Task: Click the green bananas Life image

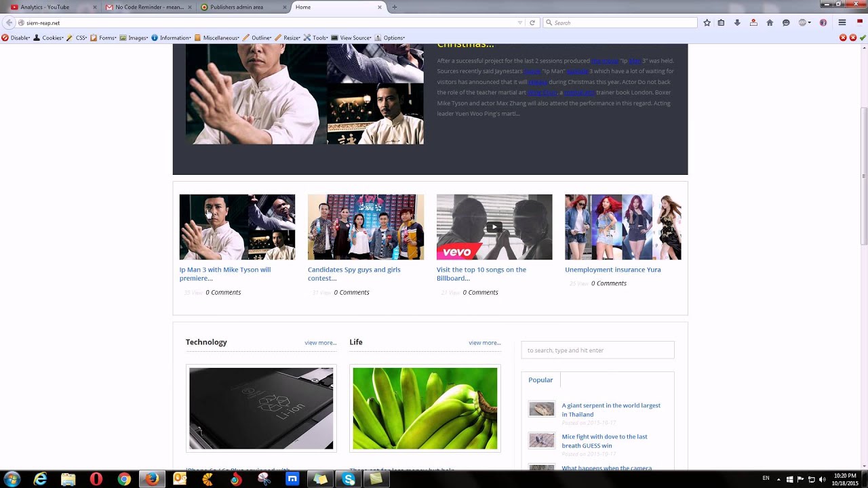Action: (425, 409)
